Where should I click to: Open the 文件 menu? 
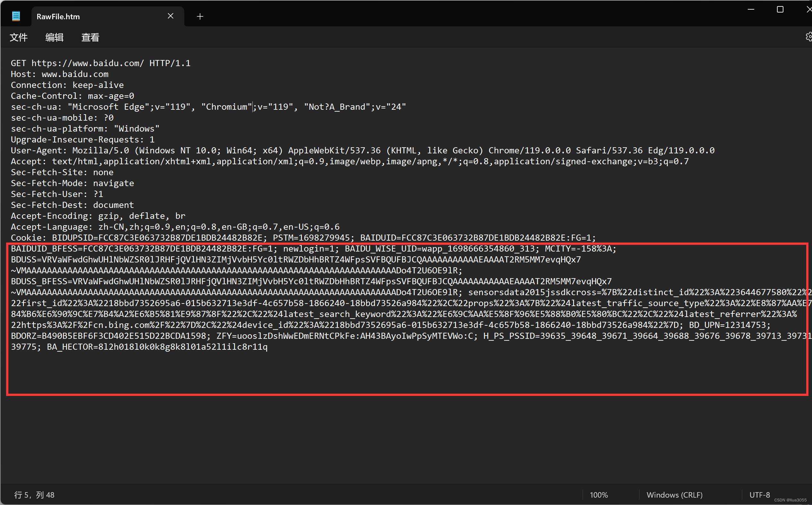point(19,37)
